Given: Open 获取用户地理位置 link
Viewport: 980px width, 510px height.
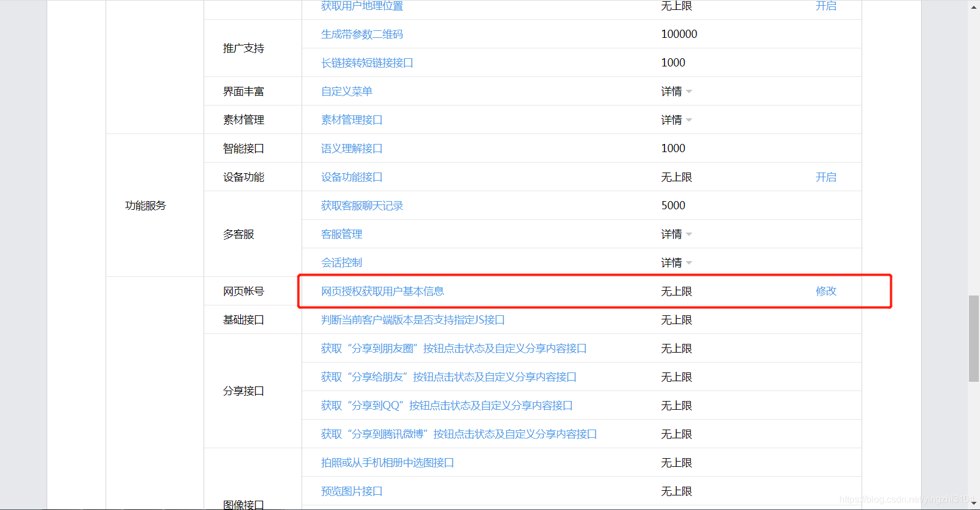Looking at the screenshot, I should point(362,6).
